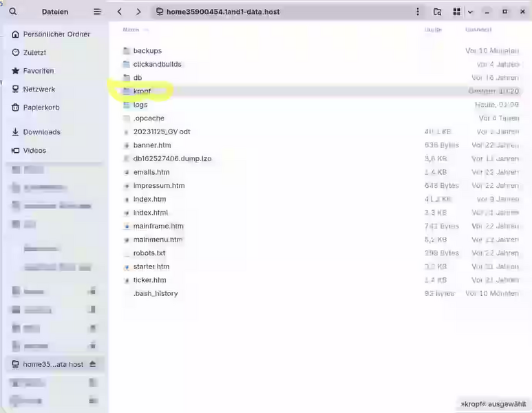Click the camera icon beside Videos

pyautogui.click(x=15, y=150)
